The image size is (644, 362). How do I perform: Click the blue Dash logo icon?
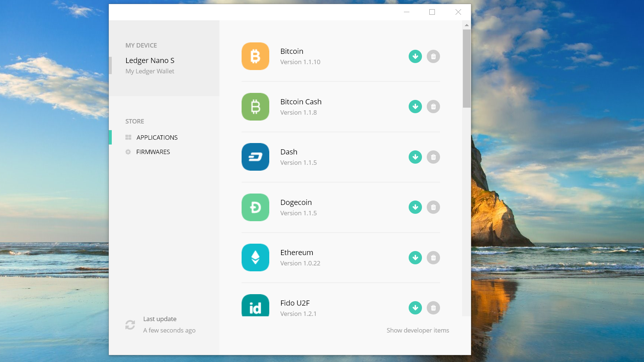coord(255,157)
